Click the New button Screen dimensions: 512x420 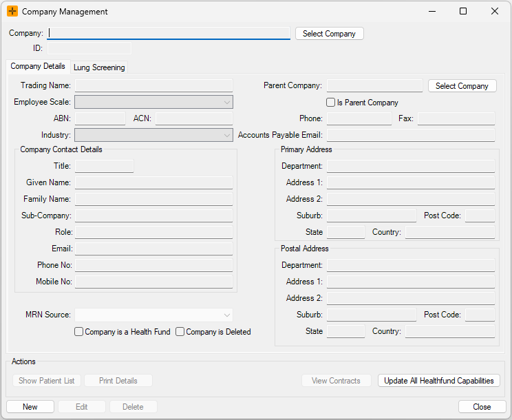(x=30, y=407)
